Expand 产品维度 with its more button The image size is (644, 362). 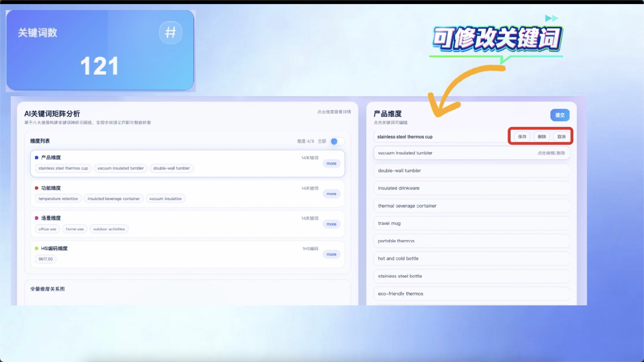331,164
